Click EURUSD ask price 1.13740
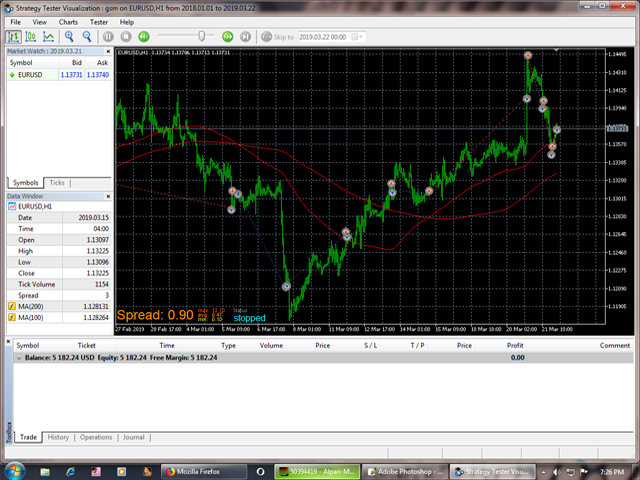640x480 pixels. click(x=98, y=75)
